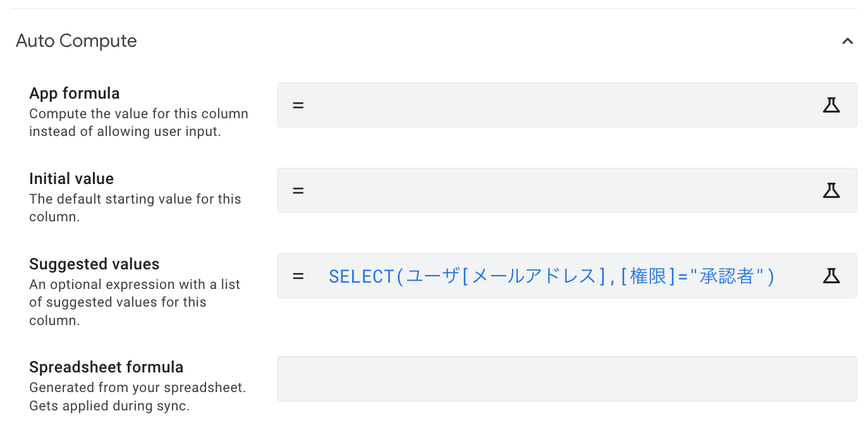868x442 pixels.
Task: Click the App formula input field
Action: (556, 105)
